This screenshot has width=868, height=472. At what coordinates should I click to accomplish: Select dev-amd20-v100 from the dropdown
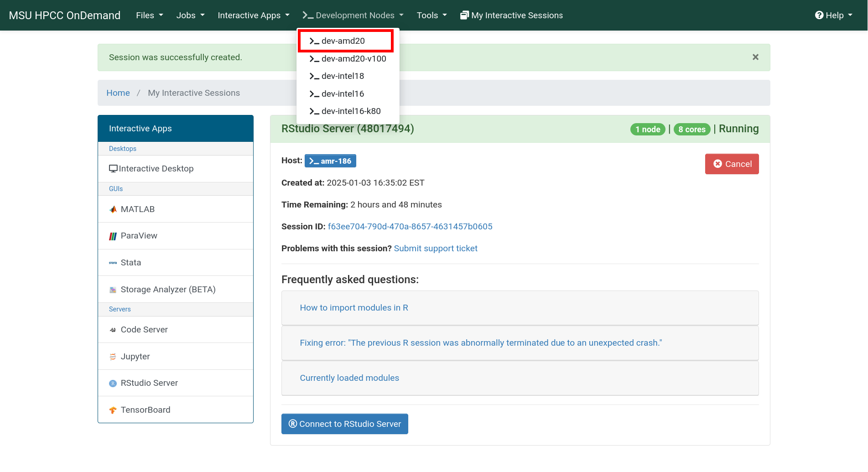[x=348, y=59]
